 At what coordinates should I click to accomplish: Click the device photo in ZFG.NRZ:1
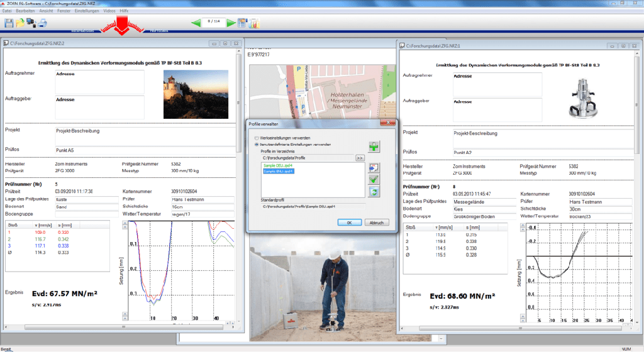(x=583, y=99)
